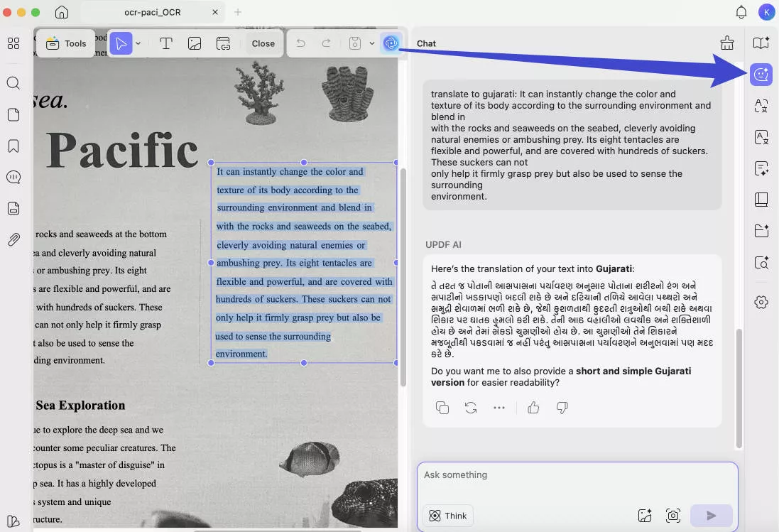The image size is (779, 532).
Task: Open the UPDF AI chat sidebar icon
Action: 761,74
